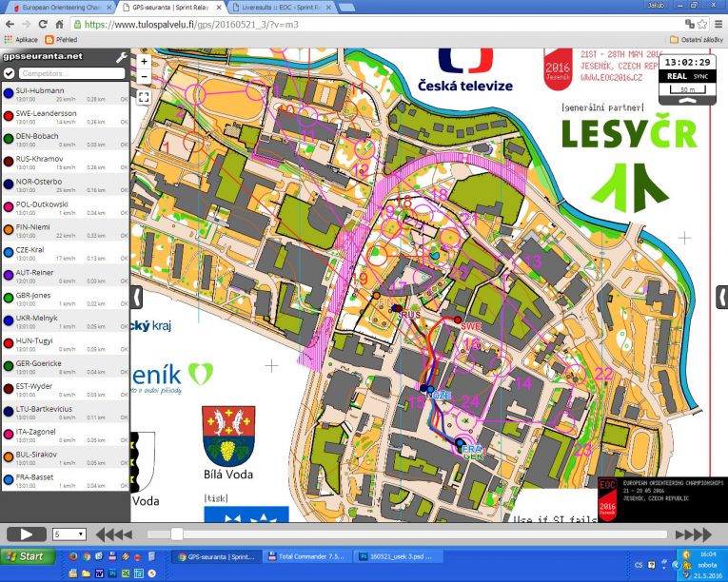
Task: Open Firefox from the quick launch bar
Action: 73,556
